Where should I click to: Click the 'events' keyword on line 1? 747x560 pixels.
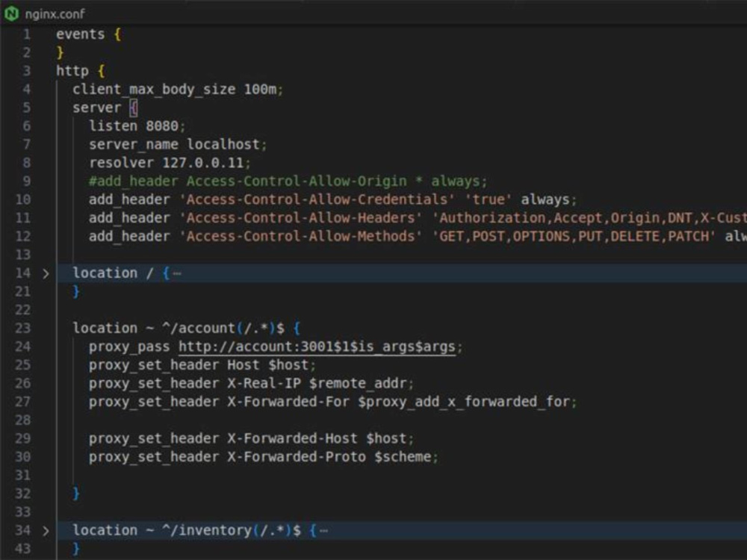tap(80, 34)
